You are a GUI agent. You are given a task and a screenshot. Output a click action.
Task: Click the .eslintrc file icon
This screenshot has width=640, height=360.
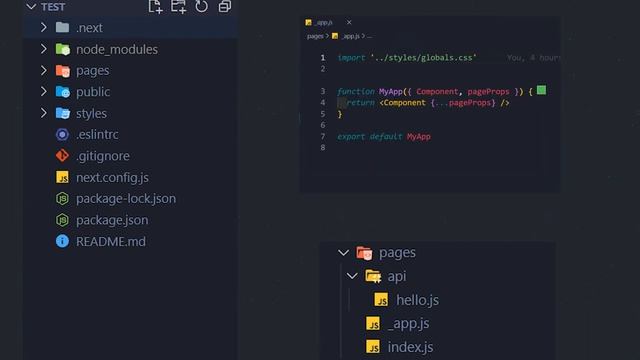coord(62,134)
